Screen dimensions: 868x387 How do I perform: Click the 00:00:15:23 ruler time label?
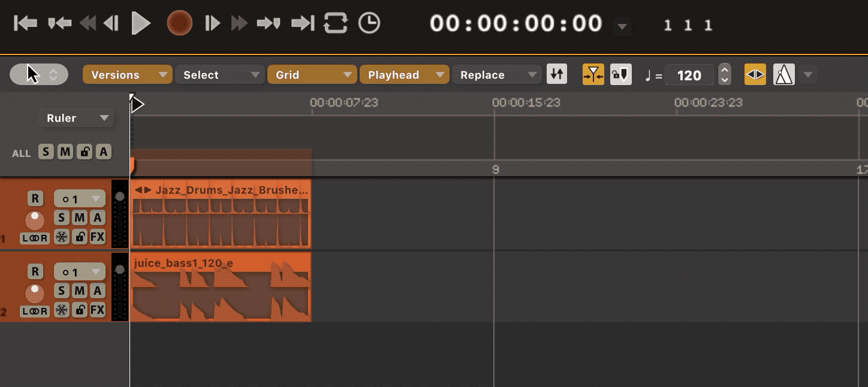tap(526, 102)
